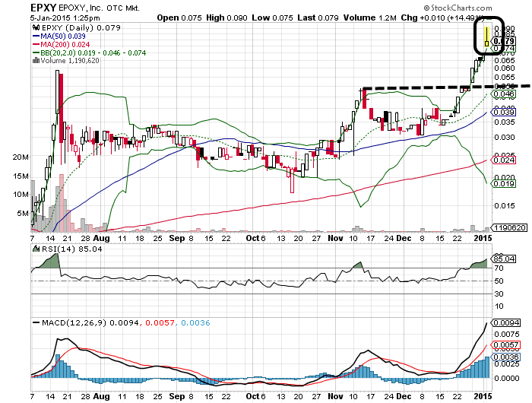Screen dimensions: 532x403
Task: Click the 'Dec' label on price chart axis
Action: [404, 238]
